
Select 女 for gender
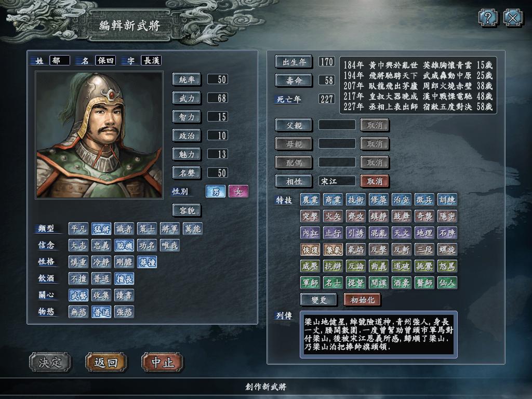tap(238, 191)
